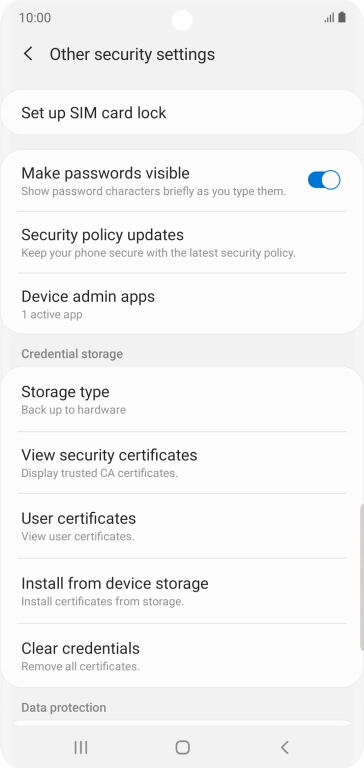Open Set up SIM card lock
The height and width of the screenshot is (768, 364).
tap(182, 113)
